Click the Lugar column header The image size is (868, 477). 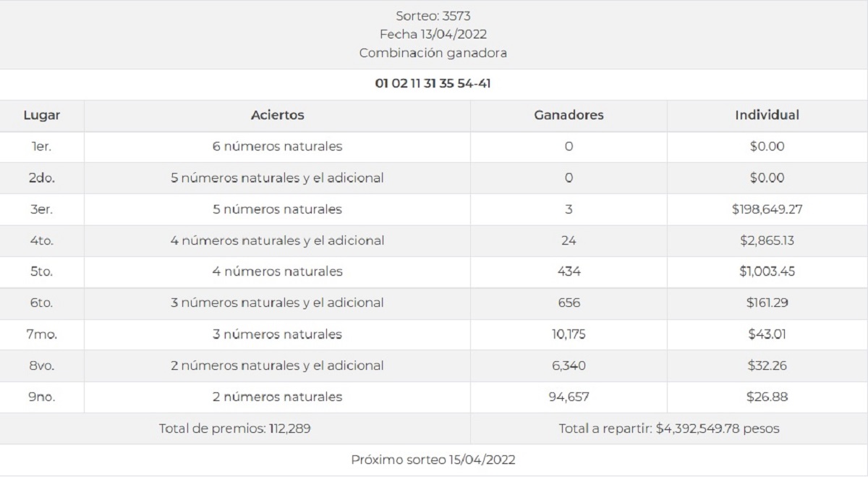click(x=42, y=115)
